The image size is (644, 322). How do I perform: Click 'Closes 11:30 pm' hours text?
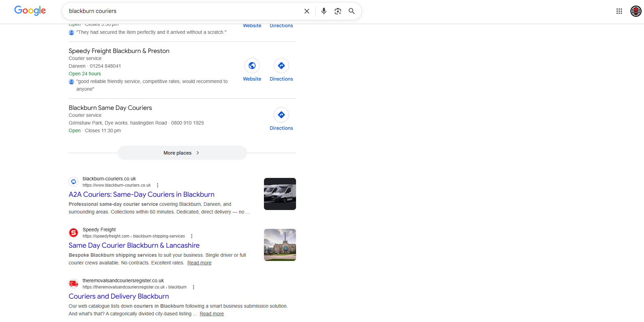103,130
